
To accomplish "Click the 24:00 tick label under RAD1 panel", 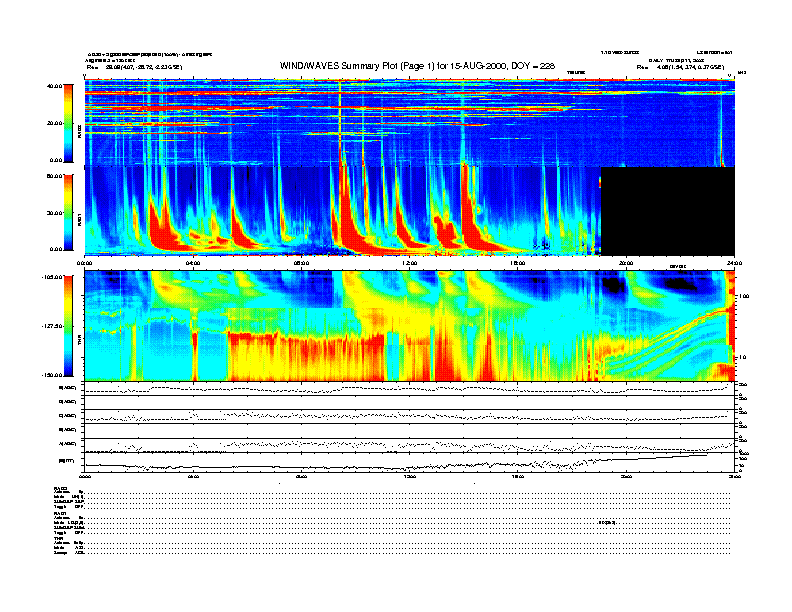I will click(x=734, y=263).
